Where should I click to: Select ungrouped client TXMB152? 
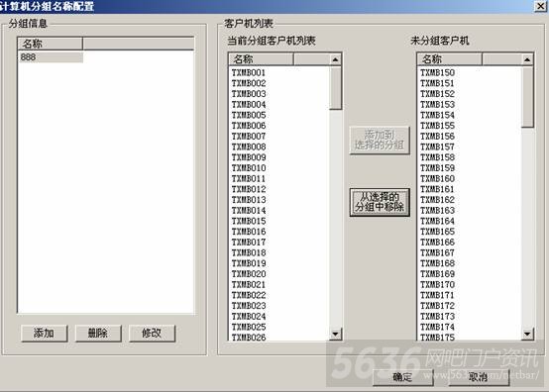coord(437,94)
